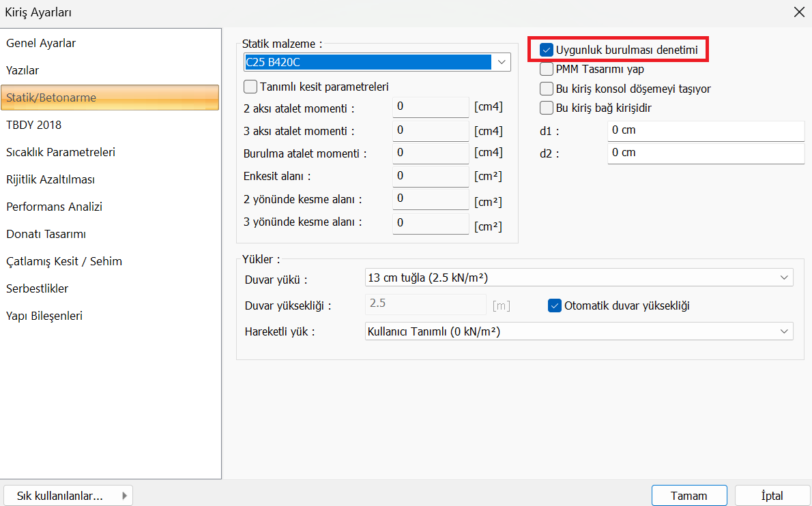Expand the Duvar yükü dropdown

pos(783,278)
